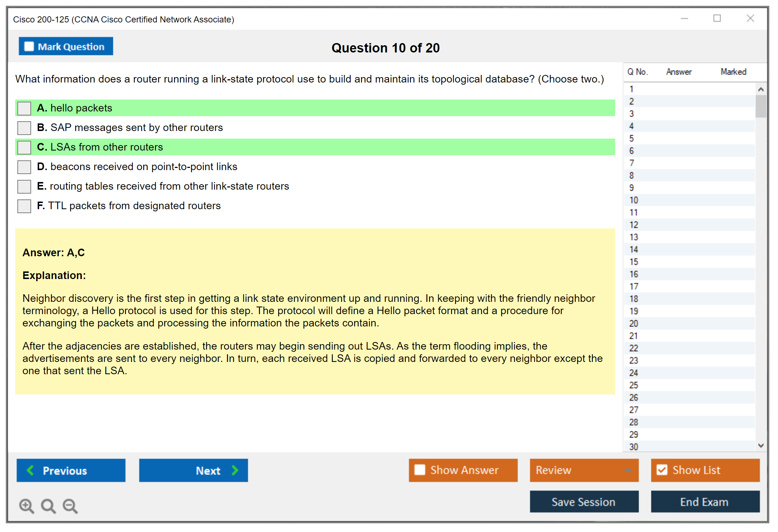Click the question list scrollbar thumb
778x532 pixels.
pos(761,106)
